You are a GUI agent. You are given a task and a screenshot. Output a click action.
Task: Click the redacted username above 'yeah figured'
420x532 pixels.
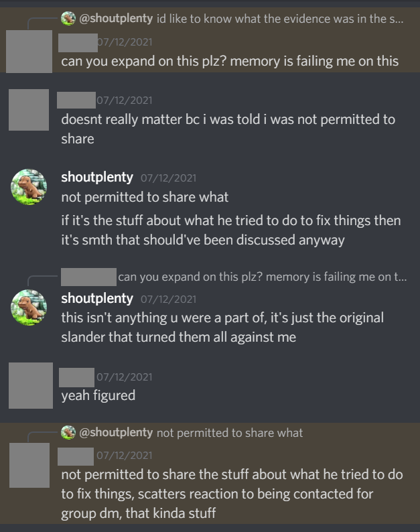76,377
